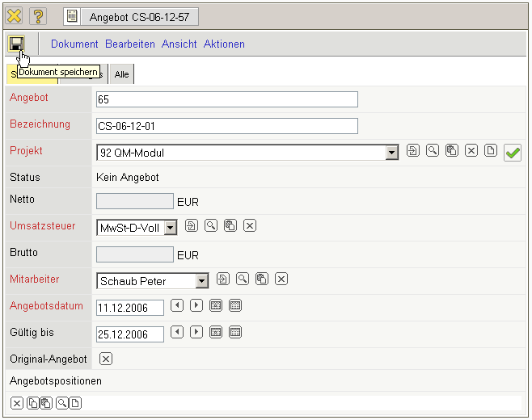Click the question mark help icon
The width and height of the screenshot is (532, 420).
[38, 16]
